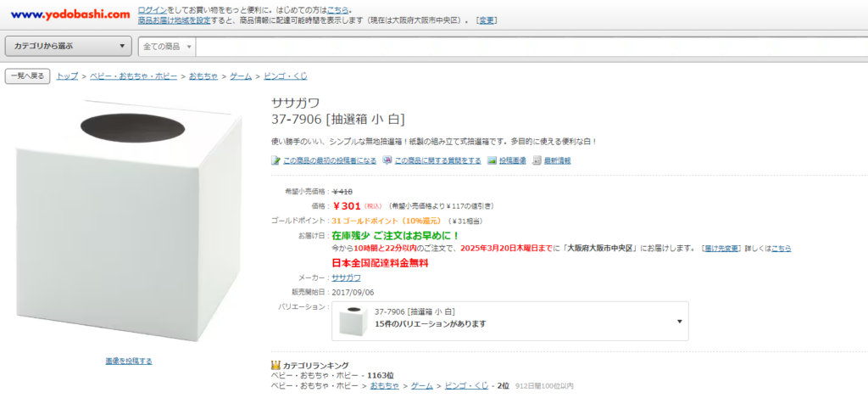Image resolution: width=868 pixels, height=398 pixels.
Task: Click the posted images picture icon
Action: [492, 160]
